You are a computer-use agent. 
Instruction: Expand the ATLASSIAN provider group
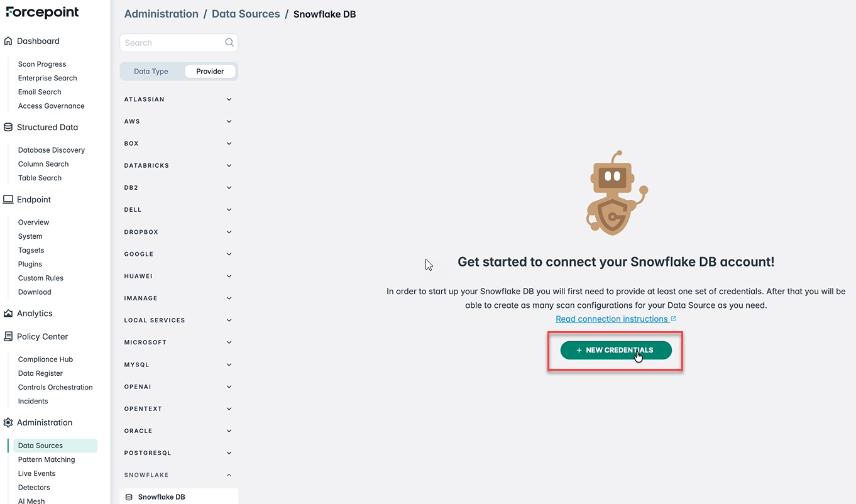coord(229,99)
